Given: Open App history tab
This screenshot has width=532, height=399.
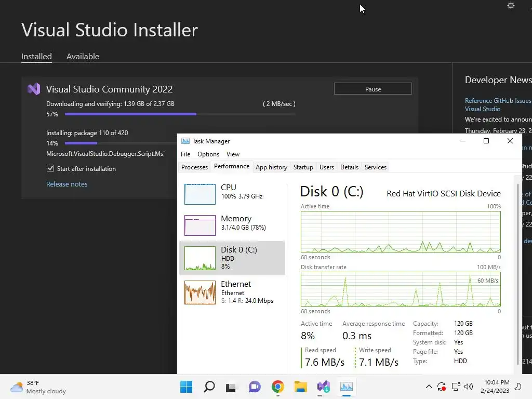Looking at the screenshot, I should tap(271, 167).
